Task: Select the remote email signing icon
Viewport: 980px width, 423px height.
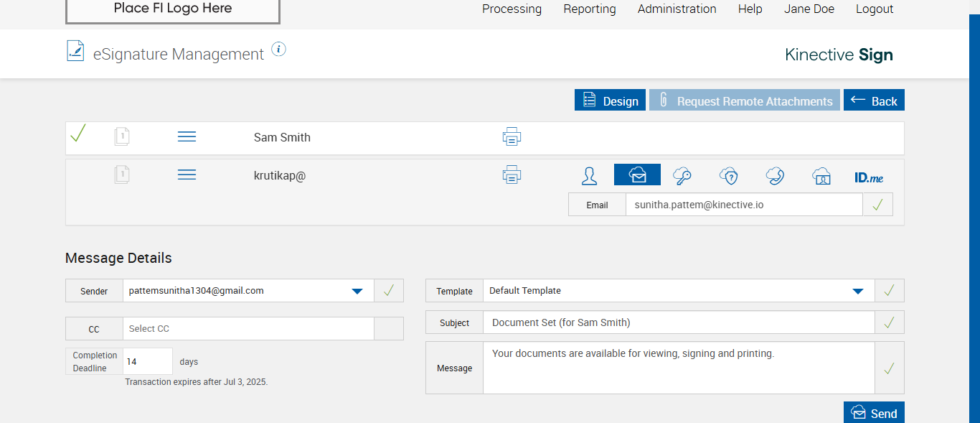Action: (637, 175)
